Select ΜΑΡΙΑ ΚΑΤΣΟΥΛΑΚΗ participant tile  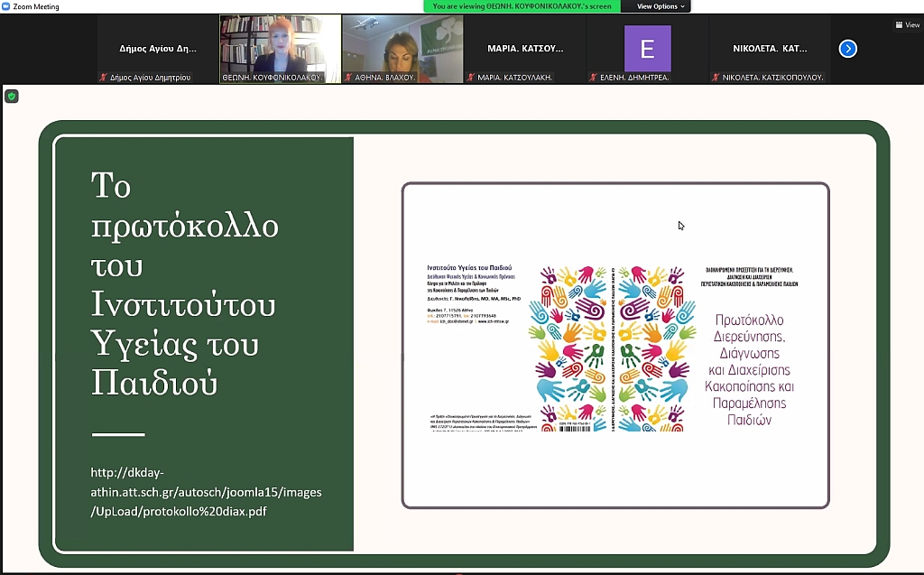[525, 49]
